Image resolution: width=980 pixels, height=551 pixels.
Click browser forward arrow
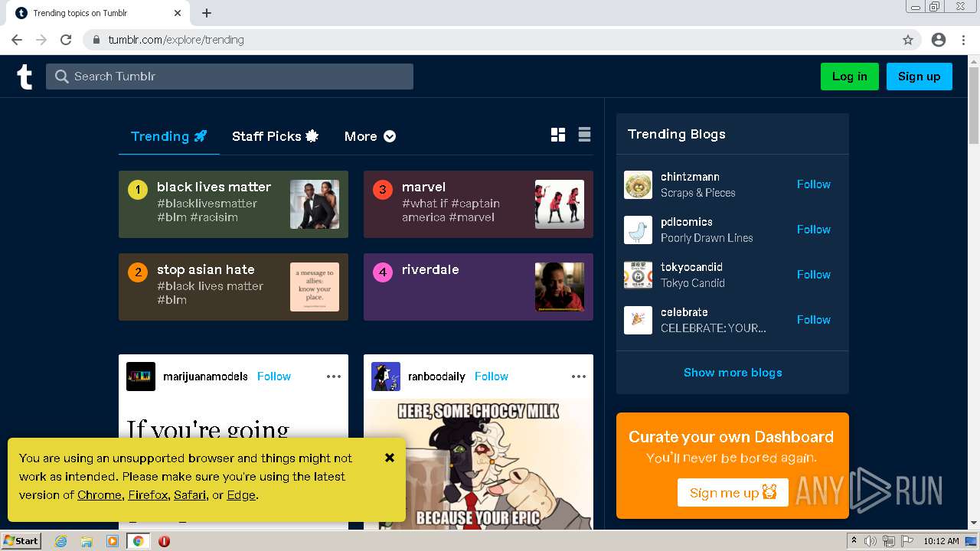(41, 40)
